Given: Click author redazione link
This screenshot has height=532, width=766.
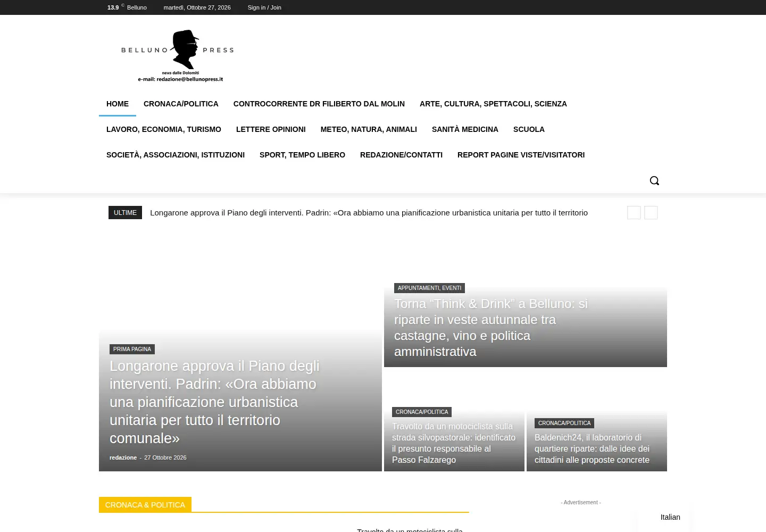Looking at the screenshot, I should [123, 458].
